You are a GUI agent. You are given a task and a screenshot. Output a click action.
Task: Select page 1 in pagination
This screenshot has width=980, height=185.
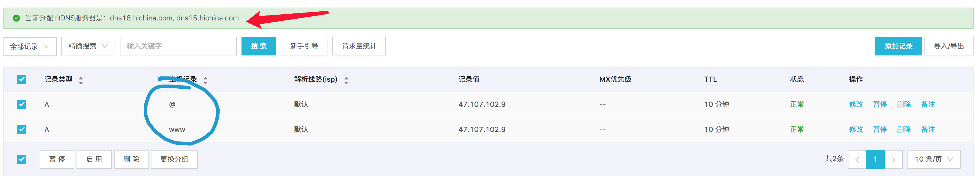(875, 159)
